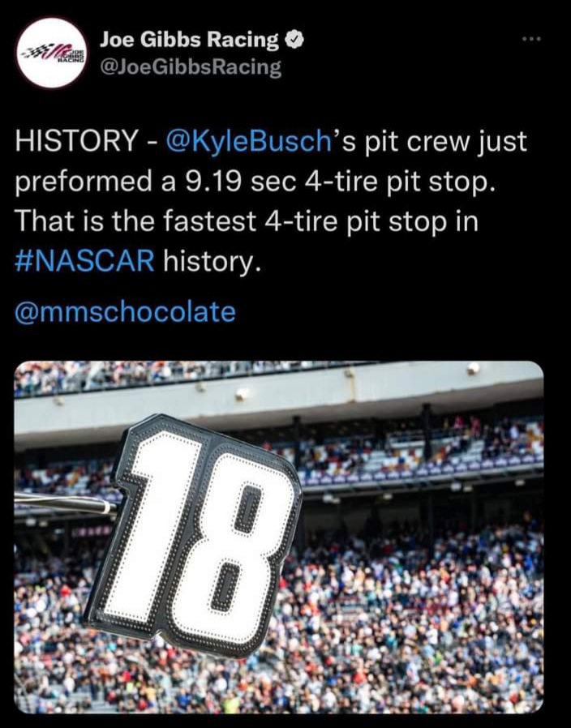
Task: Follow the #NASCAR hashtag link
Action: click(x=84, y=262)
